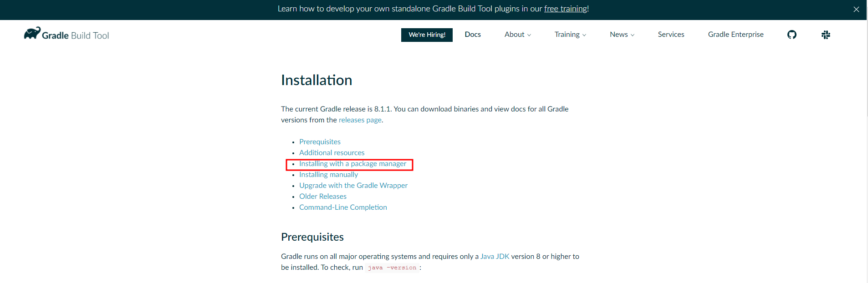Viewport: 868px width, 283px height.
Task: Jump to the Prerequisites section link
Action: pos(320,142)
